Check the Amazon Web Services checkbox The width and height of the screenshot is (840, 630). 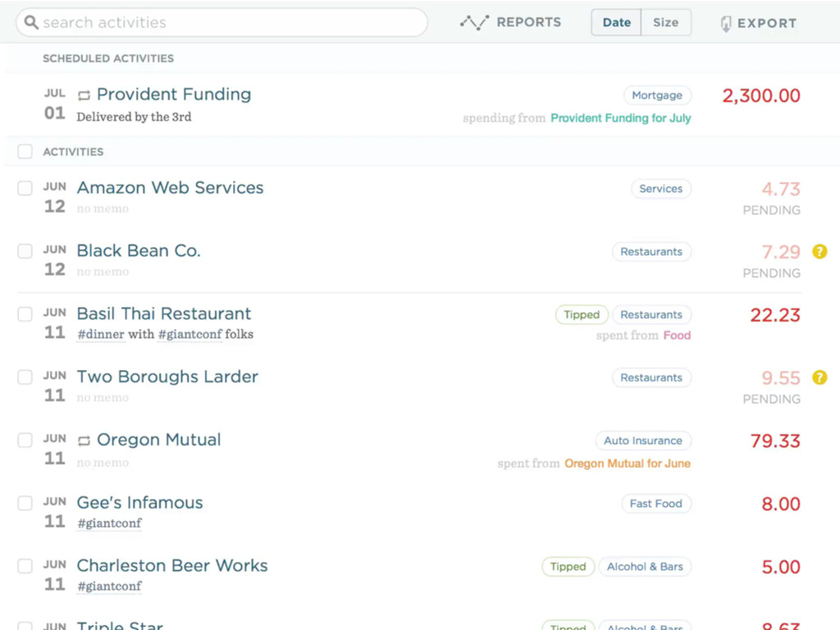click(25, 188)
